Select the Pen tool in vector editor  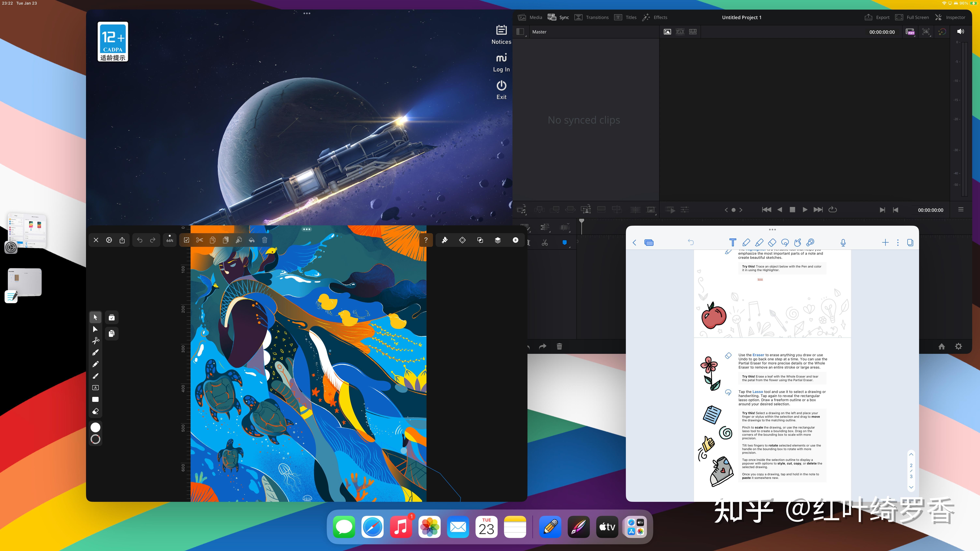95,353
